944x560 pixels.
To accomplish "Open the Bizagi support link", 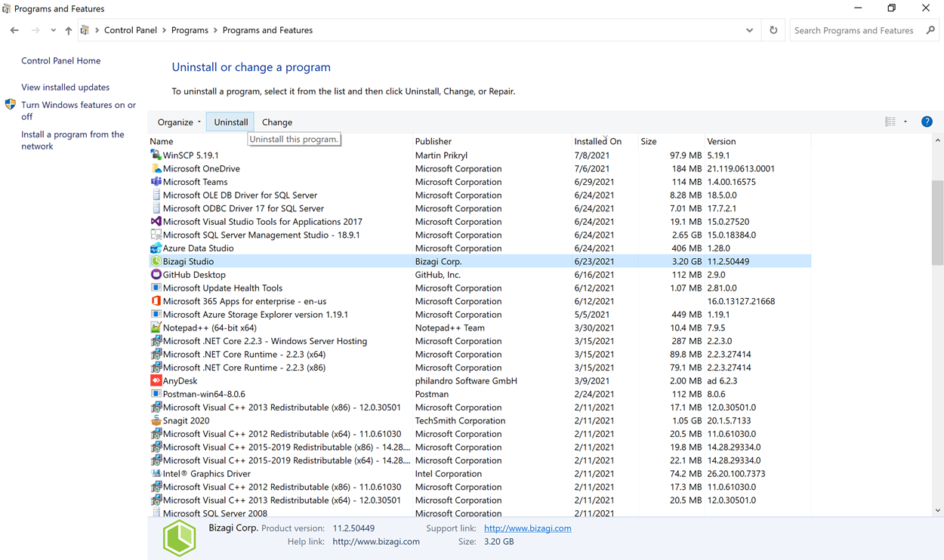I will coord(527,528).
